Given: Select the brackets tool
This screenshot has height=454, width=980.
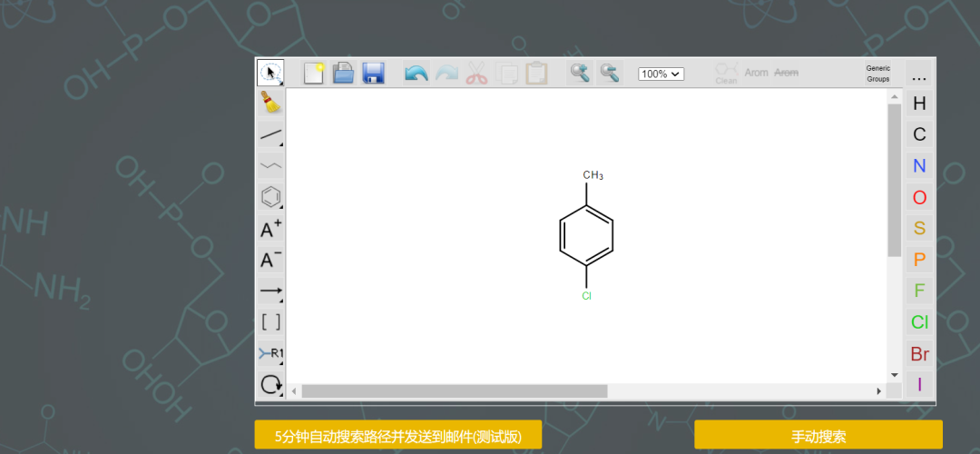Looking at the screenshot, I should [x=270, y=322].
